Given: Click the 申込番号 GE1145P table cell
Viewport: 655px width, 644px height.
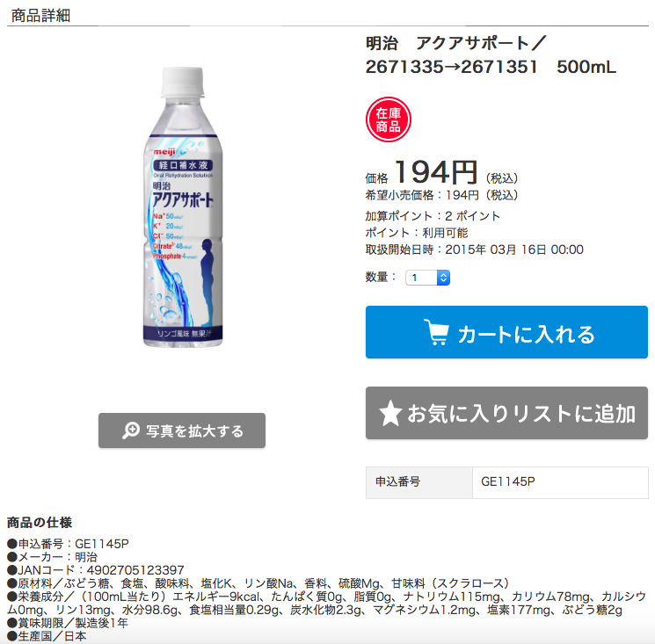Looking at the screenshot, I should 560,482.
